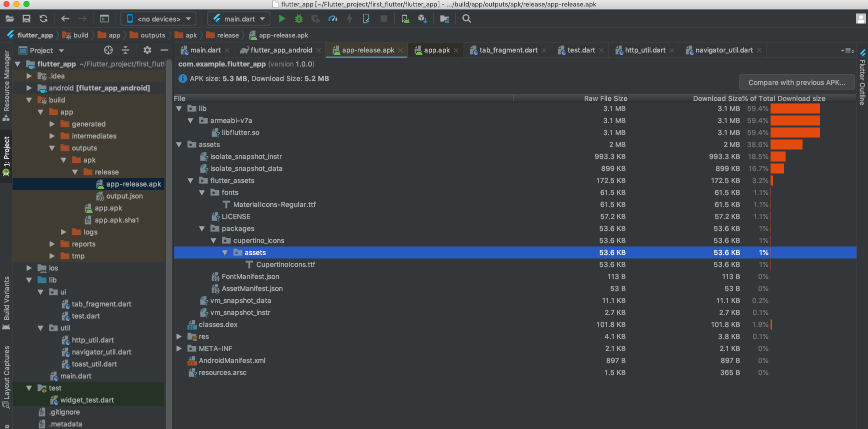This screenshot has width=868, height=429.
Task: Collapse the flutter_assets folder
Action: click(x=190, y=180)
